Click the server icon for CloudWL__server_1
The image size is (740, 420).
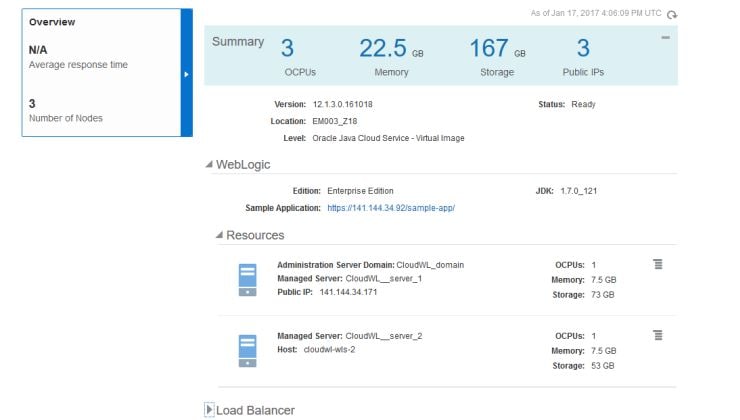248,279
